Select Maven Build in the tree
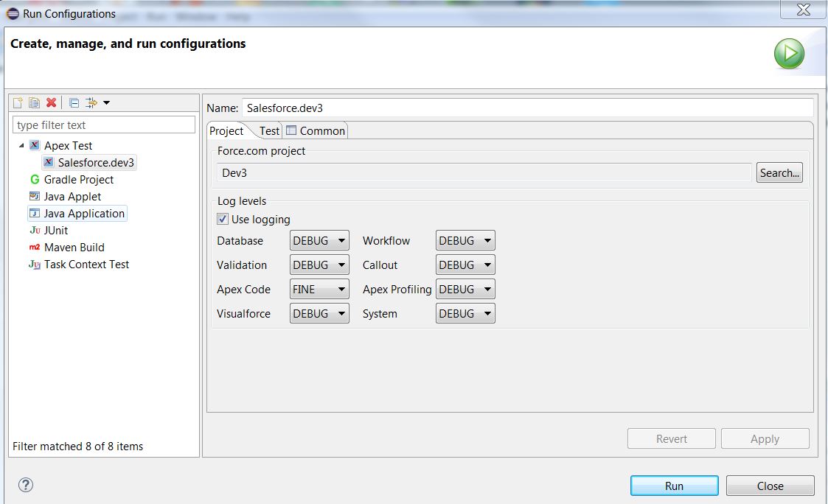828x504 pixels. pyautogui.click(x=74, y=248)
